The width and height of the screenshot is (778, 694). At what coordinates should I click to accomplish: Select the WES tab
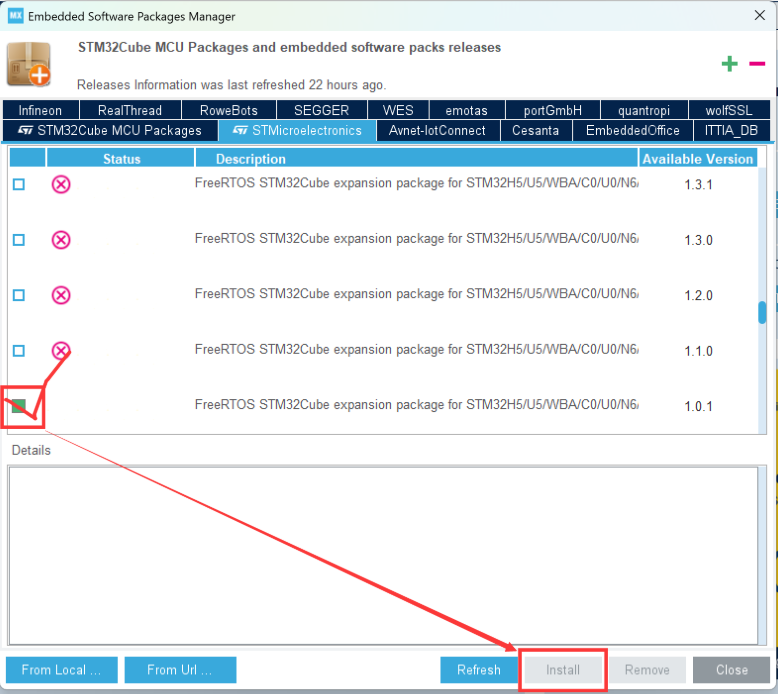coord(398,110)
